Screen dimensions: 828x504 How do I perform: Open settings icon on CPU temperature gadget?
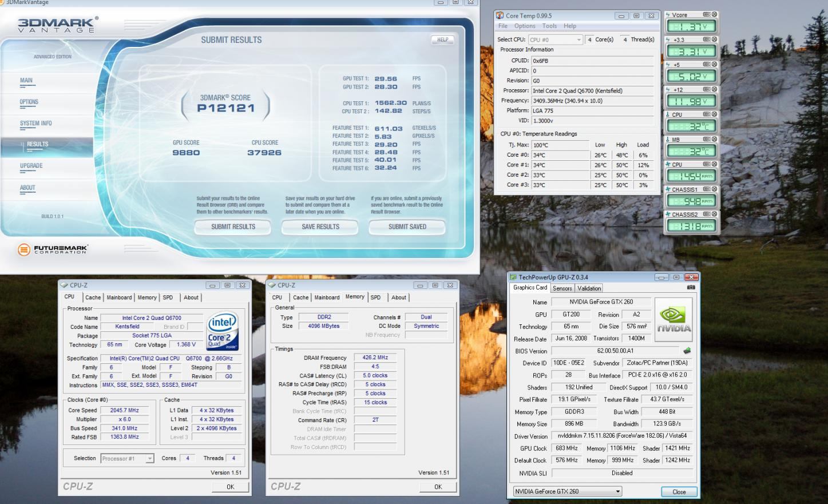706,114
